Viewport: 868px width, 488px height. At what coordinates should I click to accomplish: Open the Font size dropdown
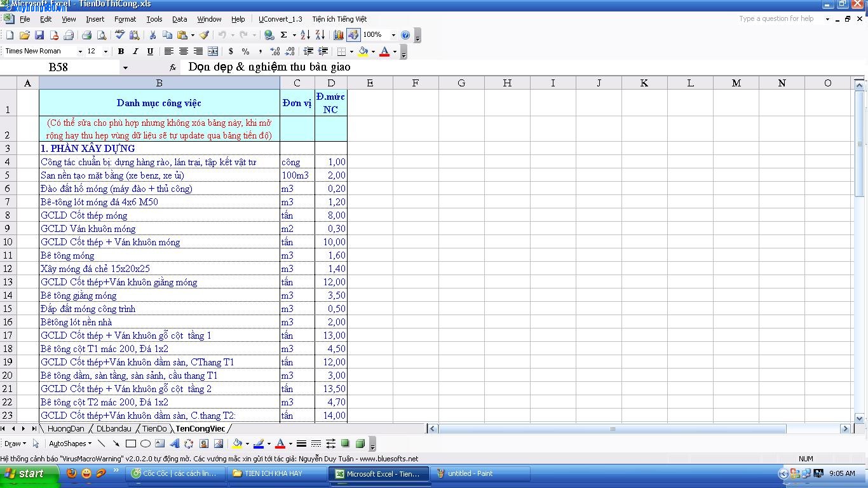tap(105, 51)
